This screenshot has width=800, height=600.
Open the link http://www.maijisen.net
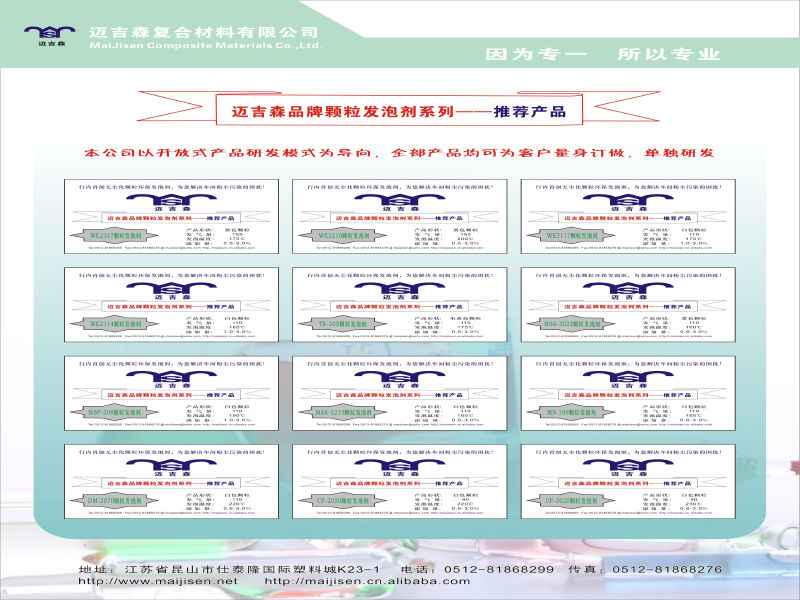coord(158,581)
